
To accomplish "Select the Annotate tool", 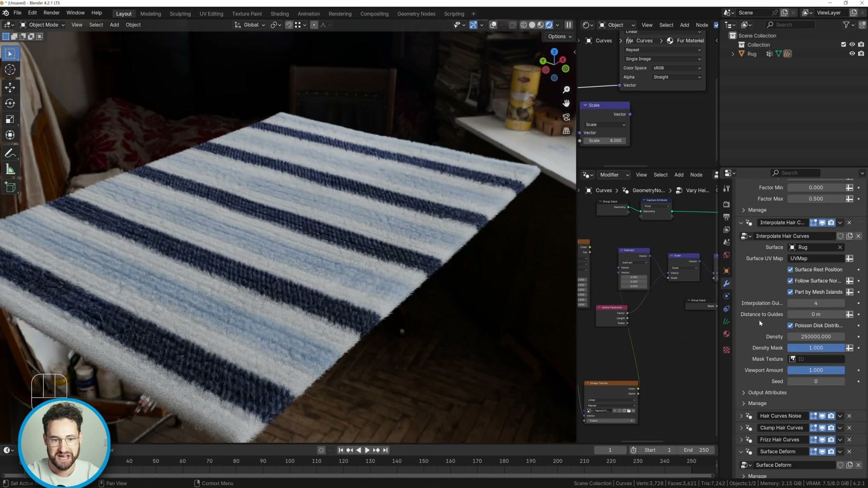I will 10,154.
